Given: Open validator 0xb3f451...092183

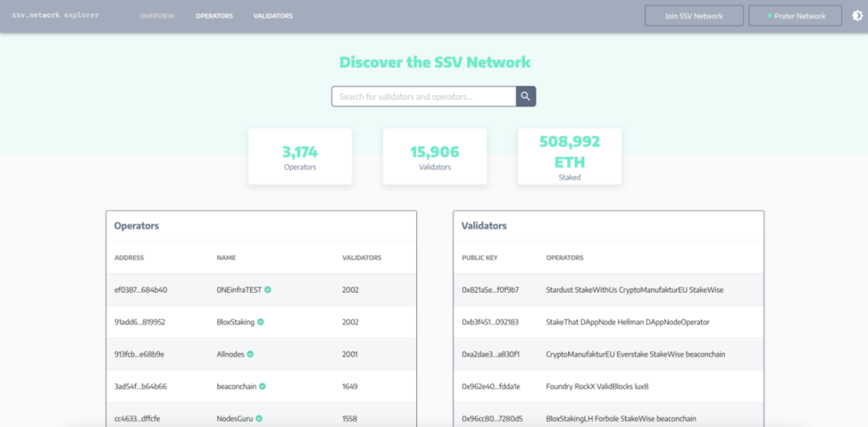Looking at the screenshot, I should pyautogui.click(x=489, y=322).
